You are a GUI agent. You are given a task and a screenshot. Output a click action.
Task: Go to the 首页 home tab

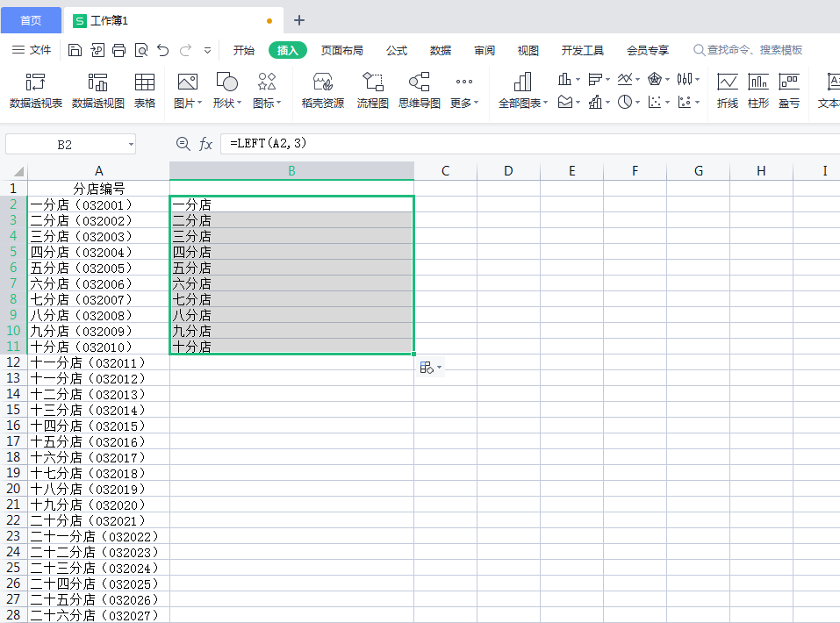click(x=31, y=20)
